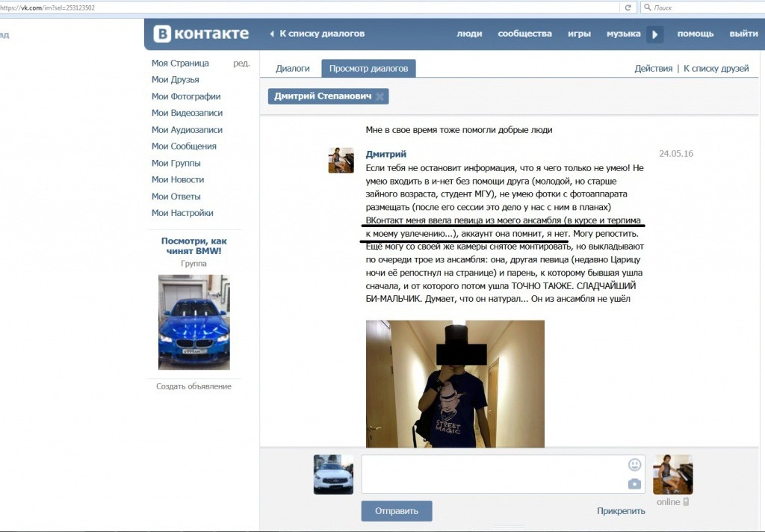Open the blue BMW ad image
This screenshot has width=765, height=532.
[193, 322]
